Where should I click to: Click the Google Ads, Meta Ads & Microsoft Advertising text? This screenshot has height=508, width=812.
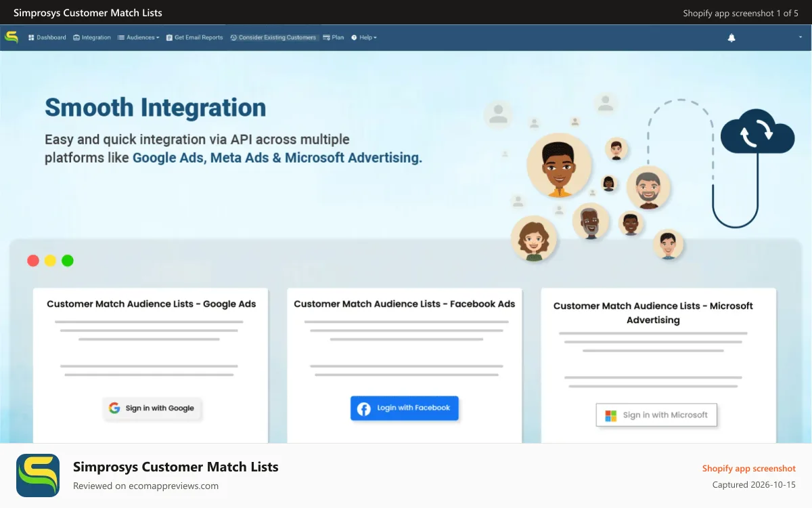point(277,158)
